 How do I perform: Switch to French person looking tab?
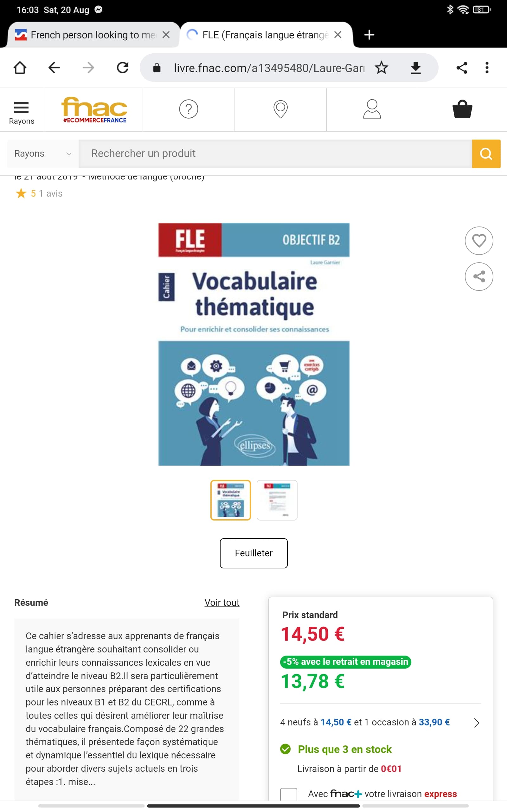[93, 35]
